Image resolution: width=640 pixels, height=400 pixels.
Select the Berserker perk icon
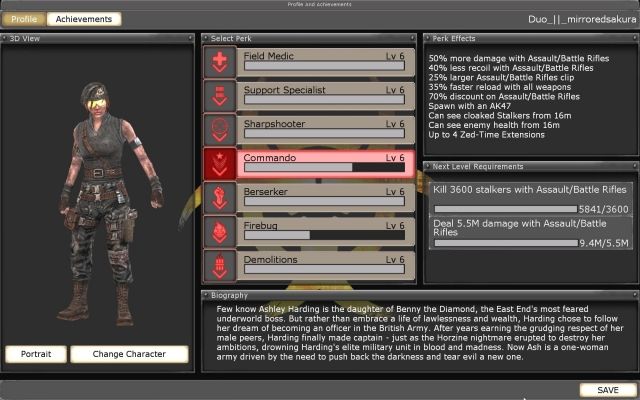coord(220,198)
